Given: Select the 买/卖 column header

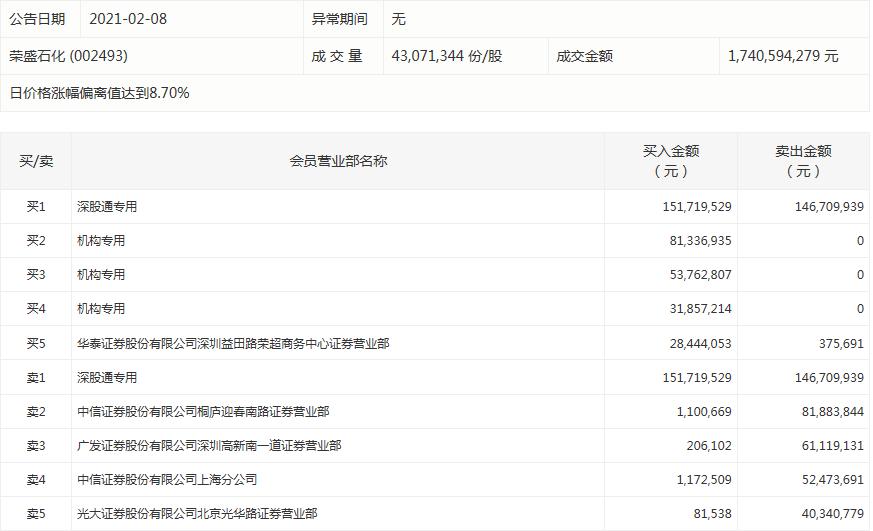Looking at the screenshot, I should click(x=36, y=161).
